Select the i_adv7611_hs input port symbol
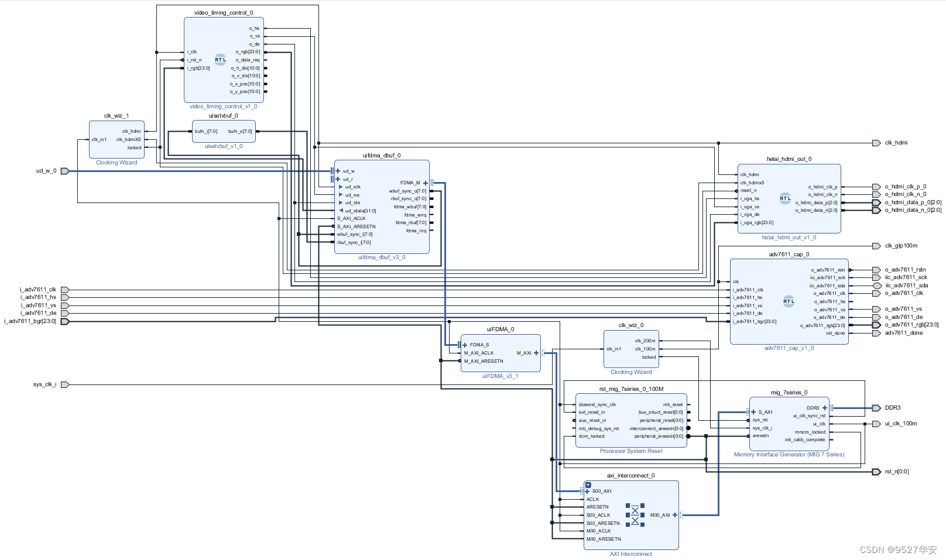 click(x=65, y=297)
